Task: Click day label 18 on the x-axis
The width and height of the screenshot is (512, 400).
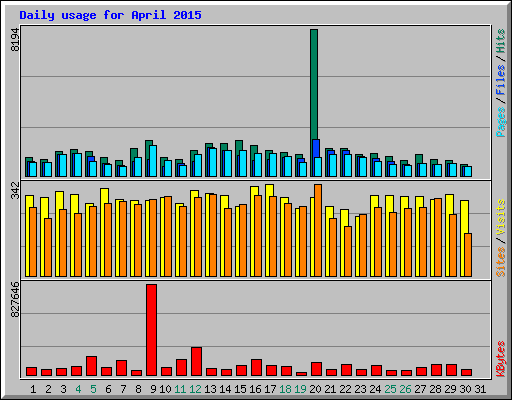Action: [x=285, y=389]
